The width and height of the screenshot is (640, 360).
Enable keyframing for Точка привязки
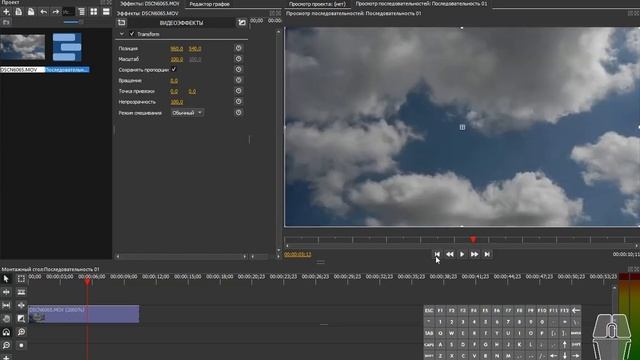pos(238,91)
